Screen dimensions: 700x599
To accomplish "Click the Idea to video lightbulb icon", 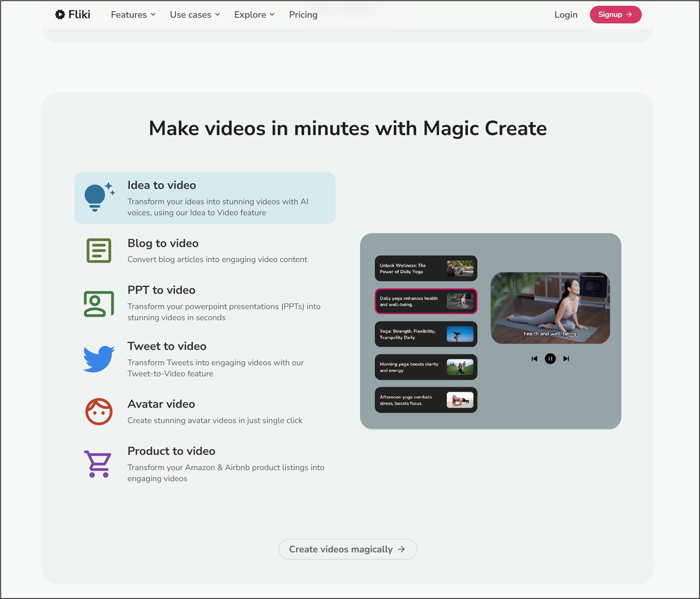I will pyautogui.click(x=99, y=197).
